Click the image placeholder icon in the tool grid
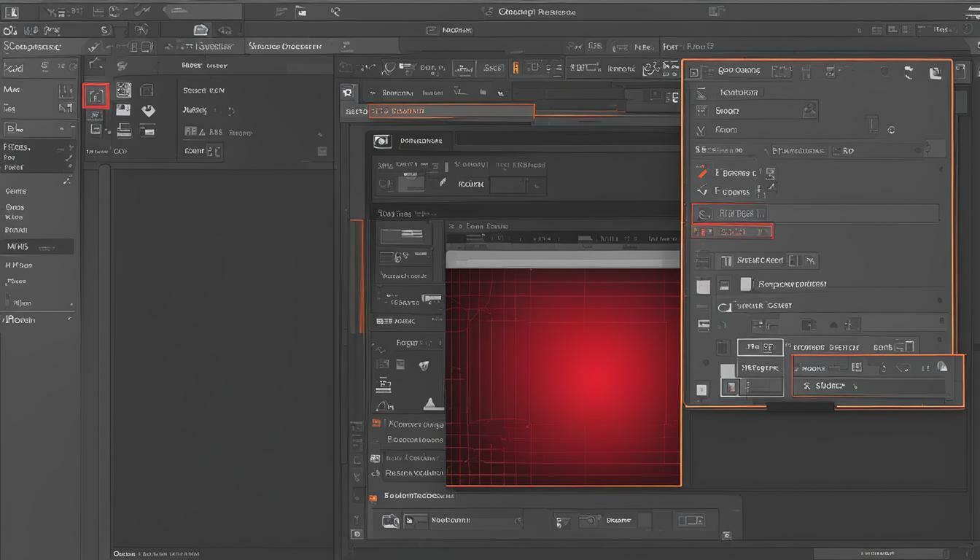980x560 pixels. pyautogui.click(x=123, y=109)
